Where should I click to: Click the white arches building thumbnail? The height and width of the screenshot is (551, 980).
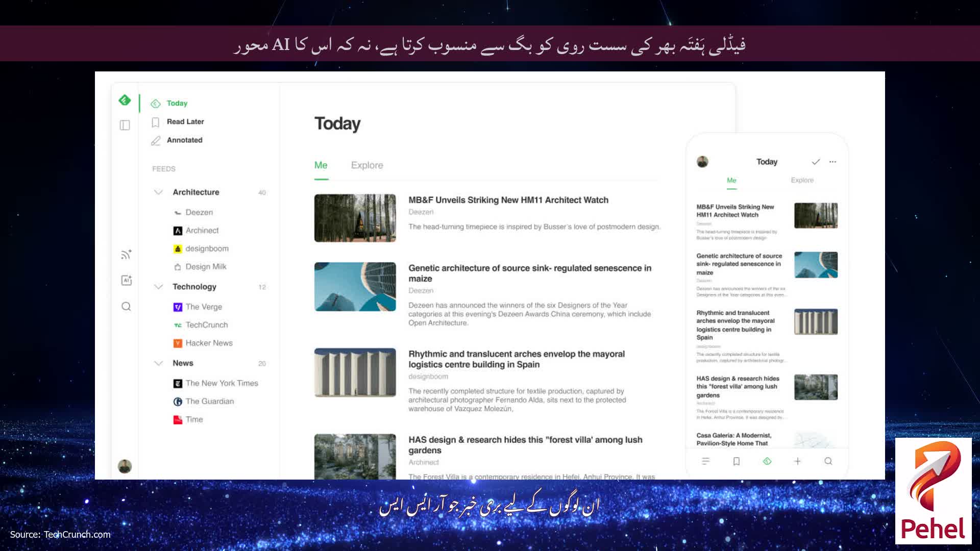tap(355, 372)
